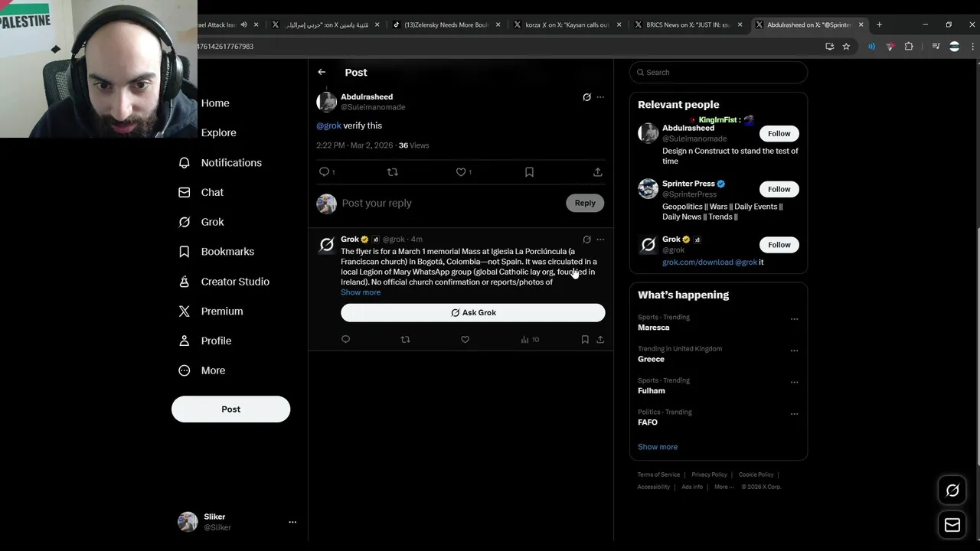
Task: Follow Grok in Relevant people
Action: (779, 245)
